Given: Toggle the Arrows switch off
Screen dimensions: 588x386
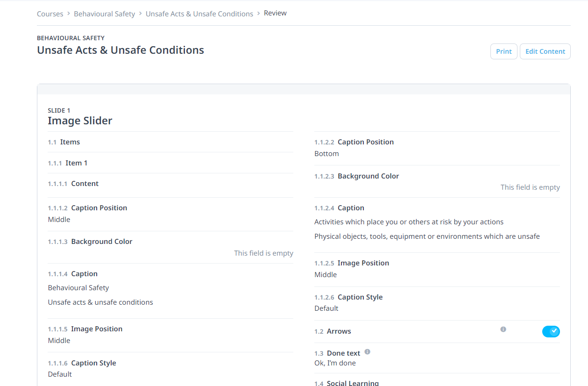Looking at the screenshot, I should pos(551,331).
